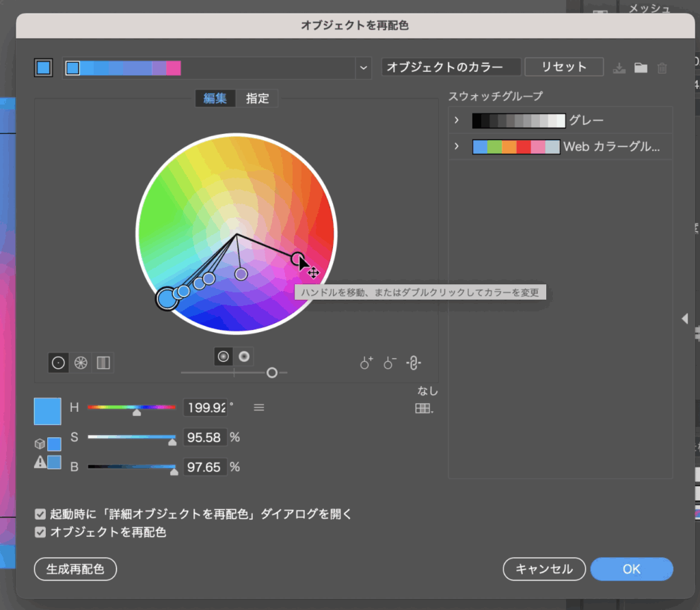Click the new color group folder icon
Viewport: 700px width, 610px height.
click(x=641, y=68)
